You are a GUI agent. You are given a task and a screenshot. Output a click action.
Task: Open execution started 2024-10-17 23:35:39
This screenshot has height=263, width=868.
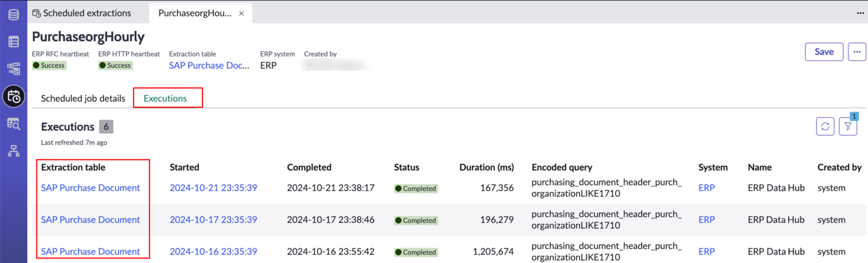[213, 219]
